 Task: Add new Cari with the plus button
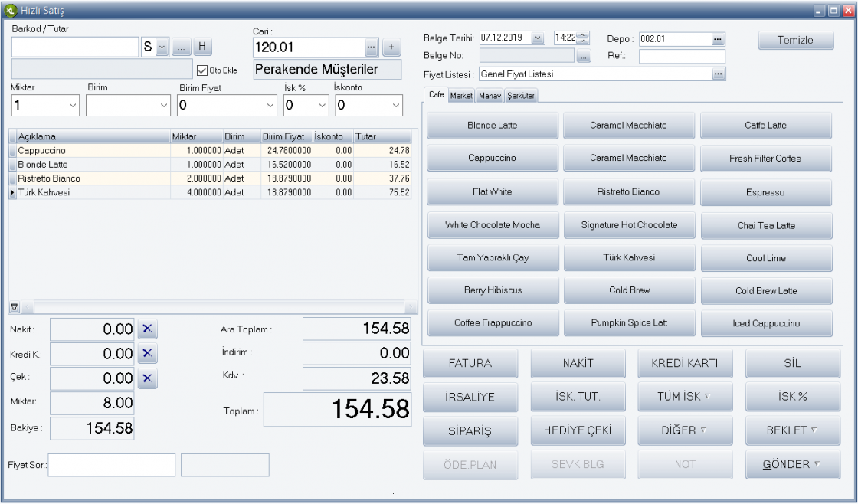pyautogui.click(x=391, y=47)
